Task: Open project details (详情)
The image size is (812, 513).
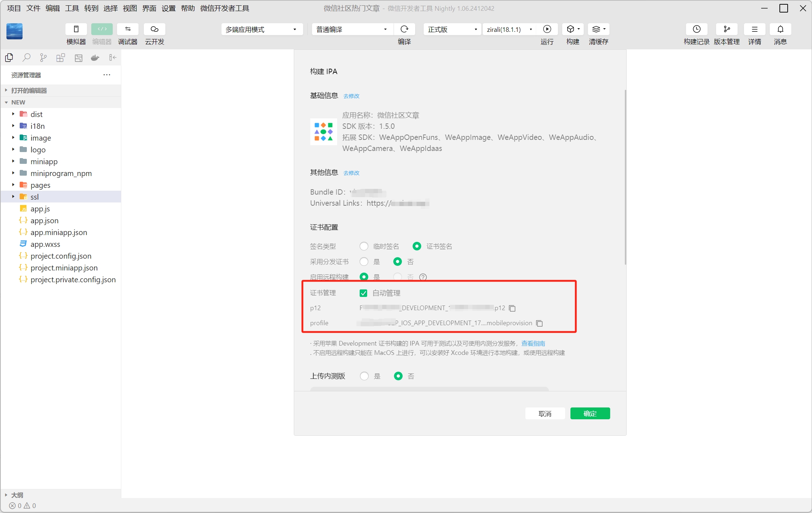Action: tap(754, 29)
